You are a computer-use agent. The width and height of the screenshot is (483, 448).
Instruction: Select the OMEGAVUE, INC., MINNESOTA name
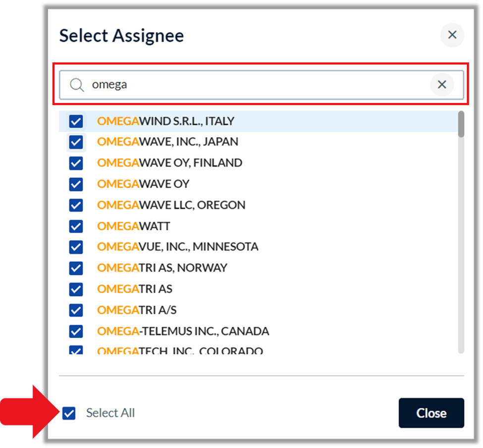click(x=178, y=247)
